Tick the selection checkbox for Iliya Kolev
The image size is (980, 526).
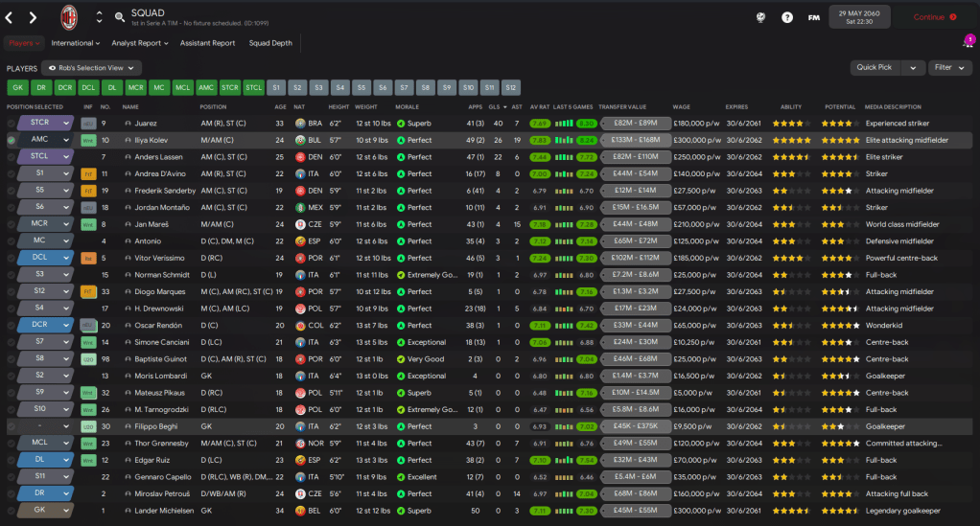pyautogui.click(x=12, y=140)
